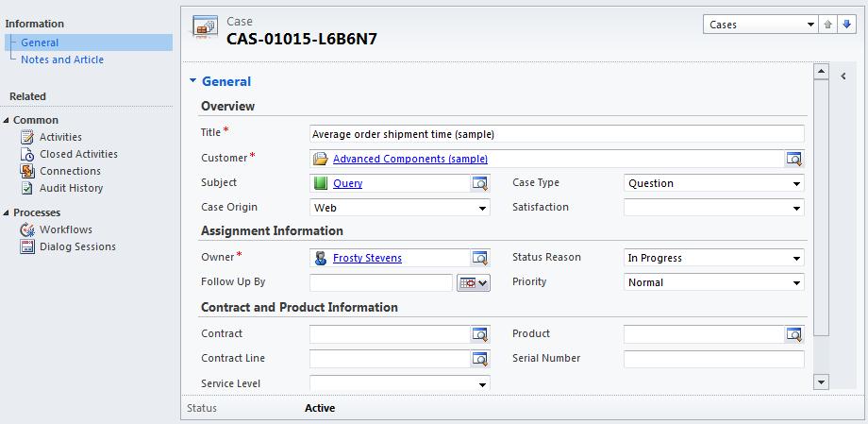
Task: Click the Frosty Stevens owner link
Action: coord(367,258)
